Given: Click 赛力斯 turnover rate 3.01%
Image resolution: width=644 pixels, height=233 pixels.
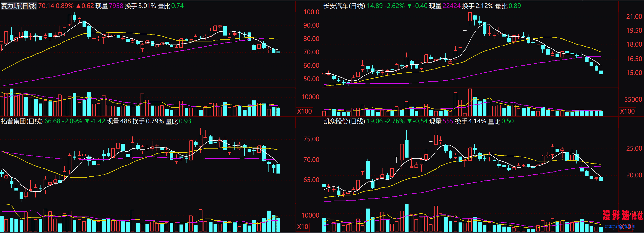Looking at the screenshot, I should (147, 6).
